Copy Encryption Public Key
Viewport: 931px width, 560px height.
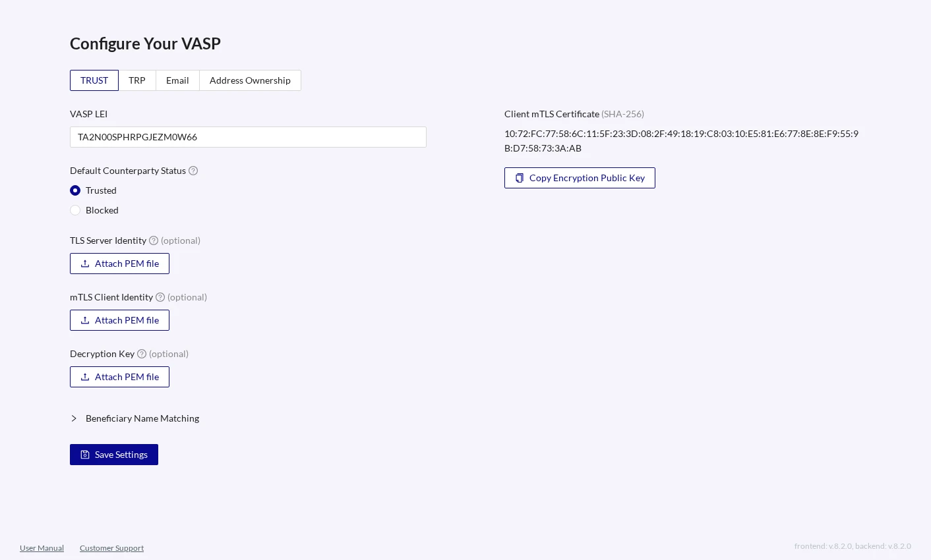coord(580,178)
